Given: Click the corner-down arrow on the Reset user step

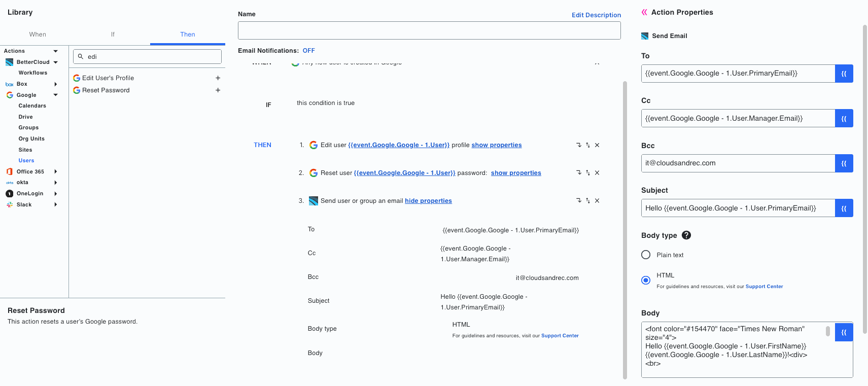Looking at the screenshot, I should point(579,173).
